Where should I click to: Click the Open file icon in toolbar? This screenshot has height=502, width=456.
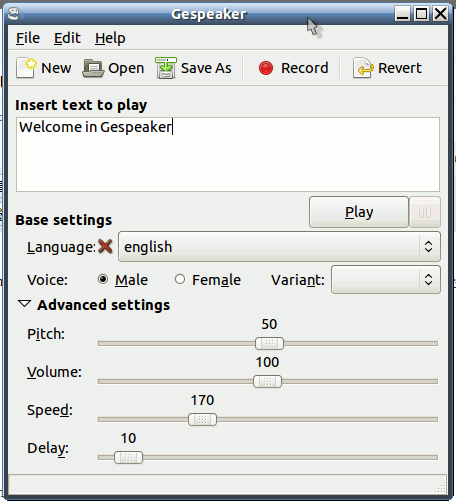(x=93, y=68)
